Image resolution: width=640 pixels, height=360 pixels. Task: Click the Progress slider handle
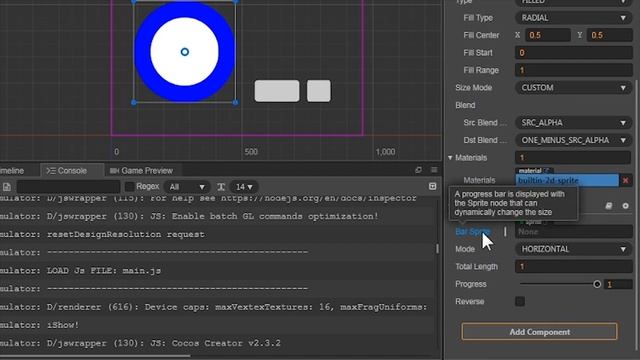coord(597,284)
